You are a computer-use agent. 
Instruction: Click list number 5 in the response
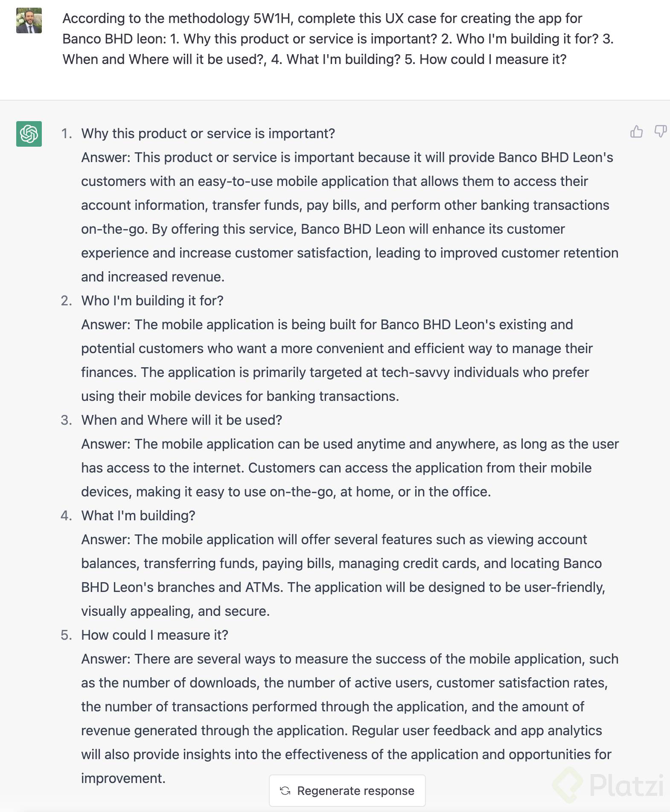point(67,635)
